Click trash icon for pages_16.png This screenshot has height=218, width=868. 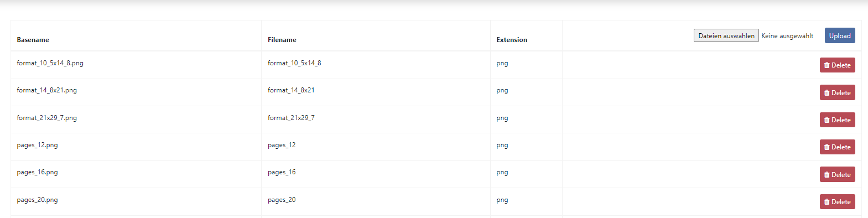point(827,175)
